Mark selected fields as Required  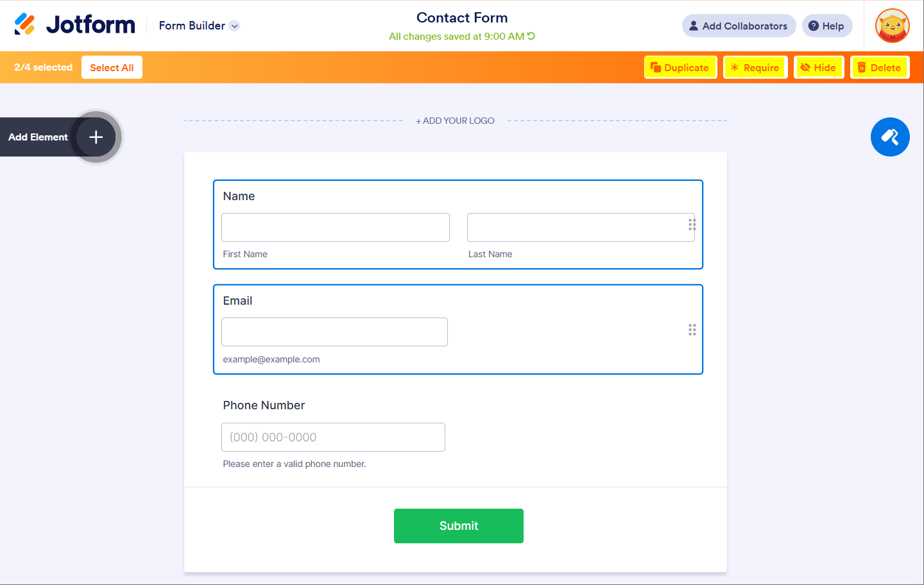(755, 67)
